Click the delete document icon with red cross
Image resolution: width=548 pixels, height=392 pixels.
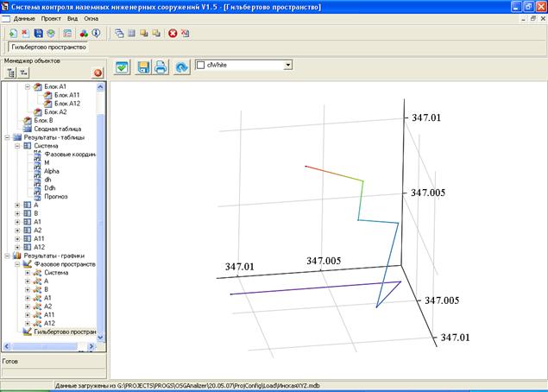pyautogui.click(x=26, y=33)
